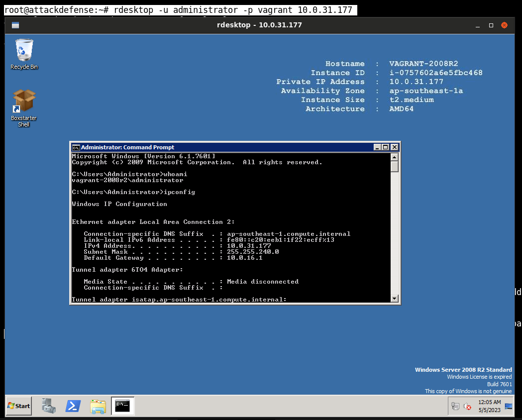Click 'whoami' command text in prompt

click(x=176, y=174)
